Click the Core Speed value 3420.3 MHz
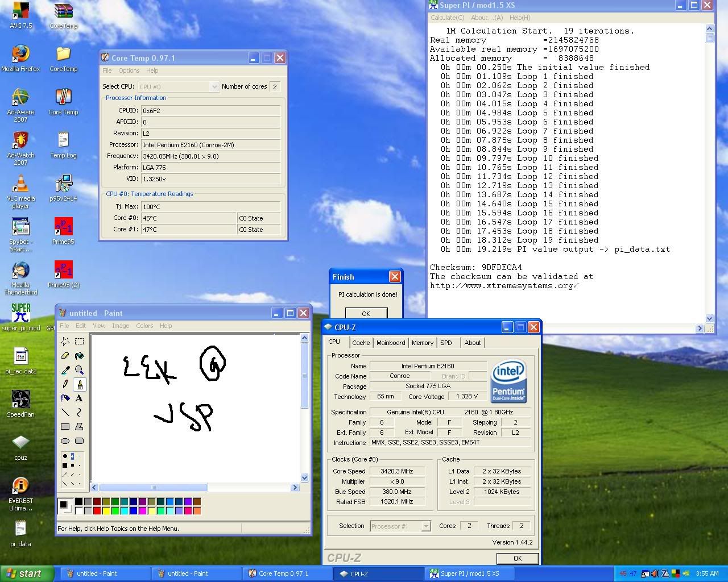This screenshot has width=728, height=582. (x=397, y=471)
